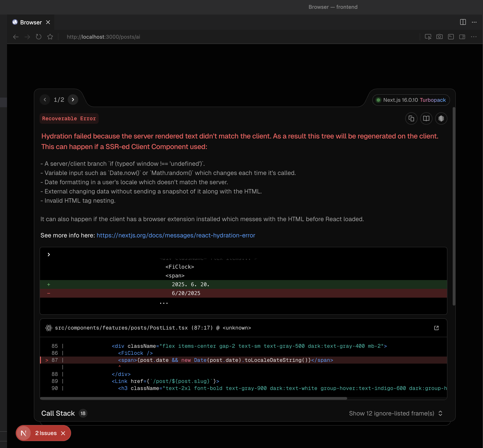483x448 pixels.
Task: Open PostList.tsx in editor via external link icon
Action: pyautogui.click(x=436, y=328)
